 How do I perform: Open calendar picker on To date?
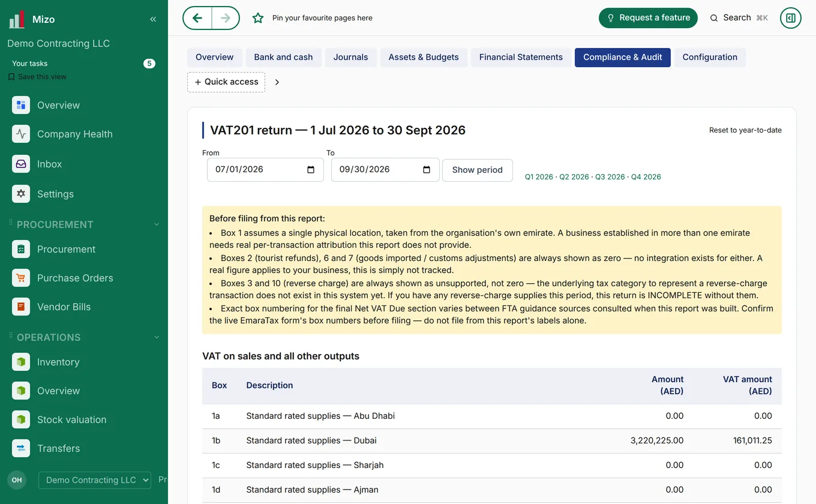(x=427, y=170)
